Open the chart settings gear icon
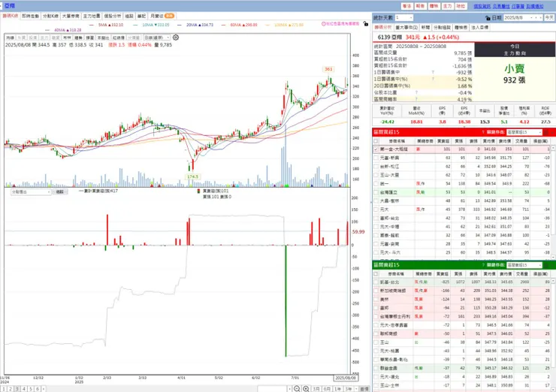Image resolution: width=556 pixels, height=392 pixels. pyautogui.click(x=176, y=38)
